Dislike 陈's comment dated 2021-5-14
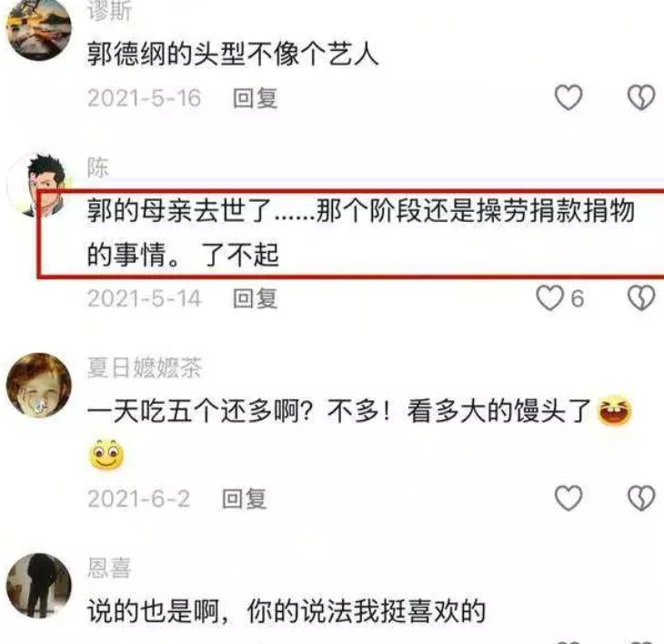Image resolution: width=664 pixels, height=644 pixels. [641, 297]
